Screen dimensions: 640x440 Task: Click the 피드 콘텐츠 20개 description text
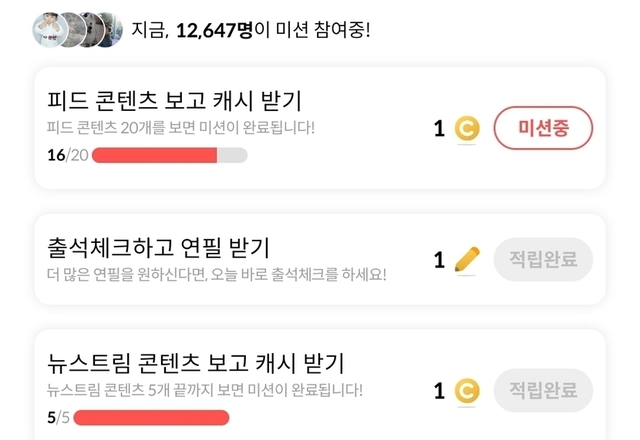coord(181,128)
